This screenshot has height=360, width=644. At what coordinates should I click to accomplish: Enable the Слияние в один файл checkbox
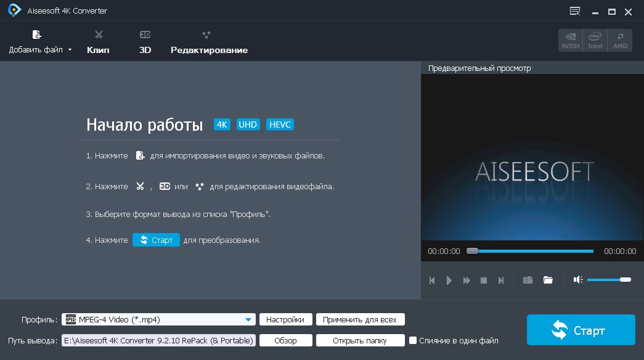413,340
